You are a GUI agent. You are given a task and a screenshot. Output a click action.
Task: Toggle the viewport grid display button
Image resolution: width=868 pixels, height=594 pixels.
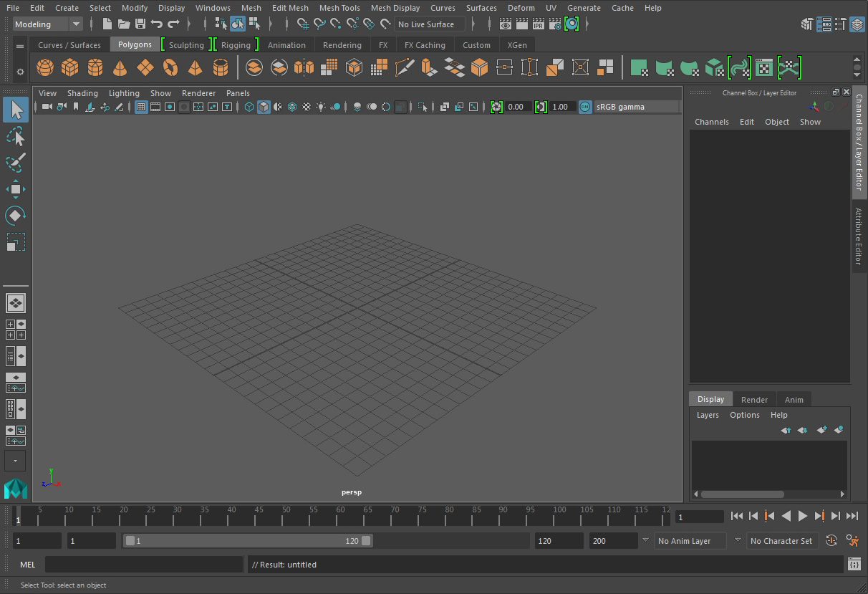141,107
